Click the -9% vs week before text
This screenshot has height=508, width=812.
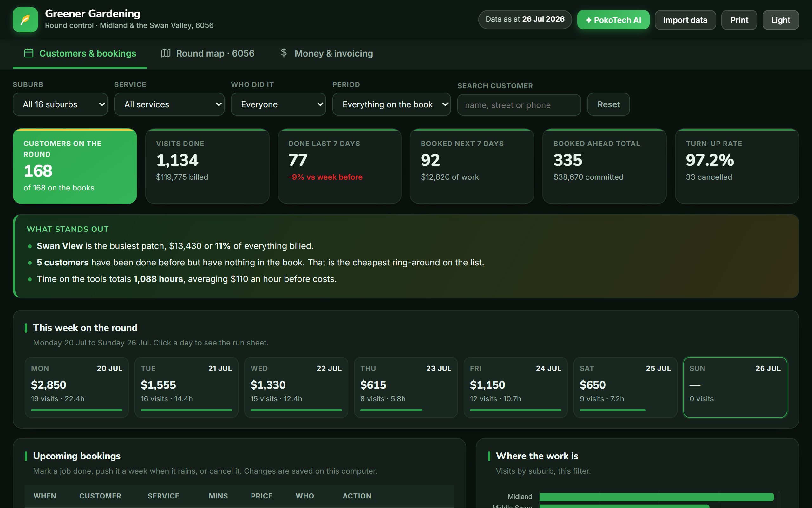tap(325, 177)
